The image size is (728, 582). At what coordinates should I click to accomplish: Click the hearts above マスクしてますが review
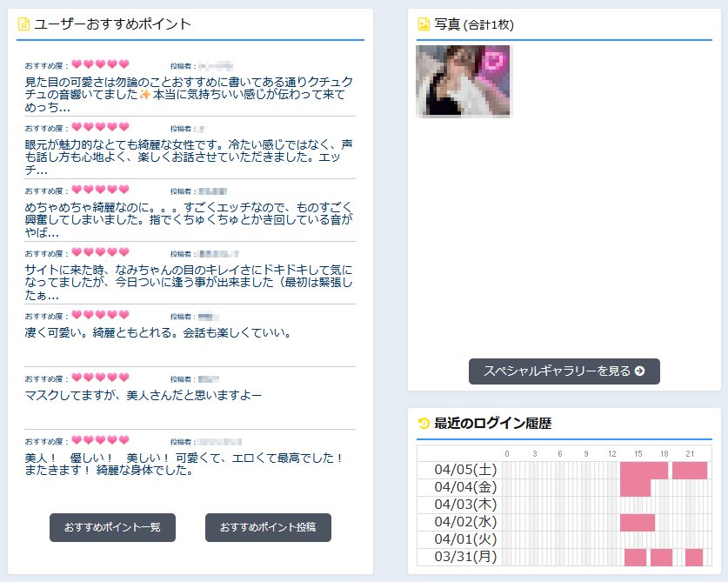(100, 378)
